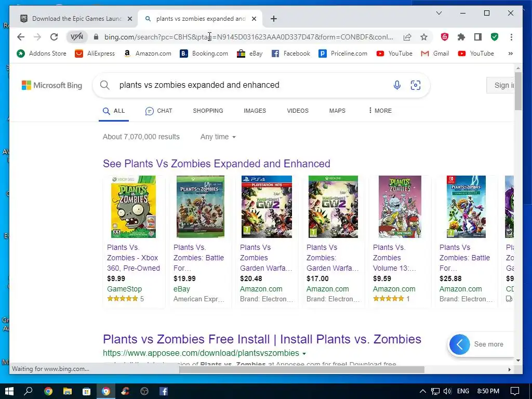
Task: Bookmark this page with the star icon
Action: point(424,37)
